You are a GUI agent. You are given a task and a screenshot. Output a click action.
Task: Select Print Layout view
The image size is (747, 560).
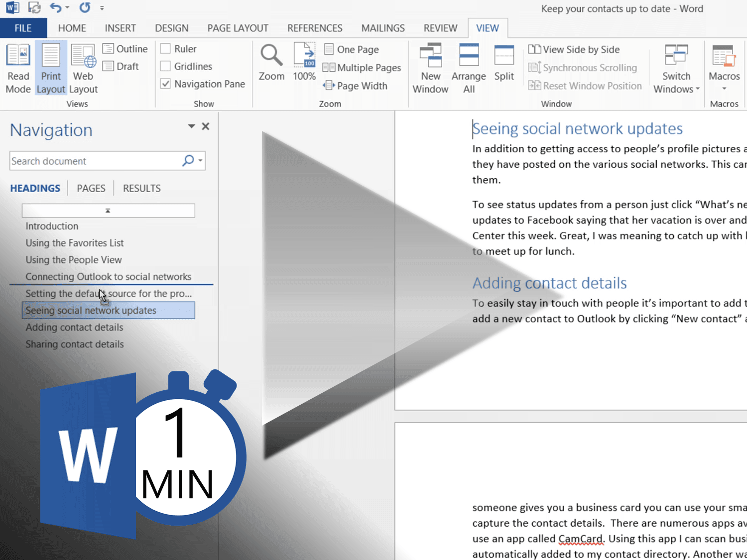pos(51,68)
